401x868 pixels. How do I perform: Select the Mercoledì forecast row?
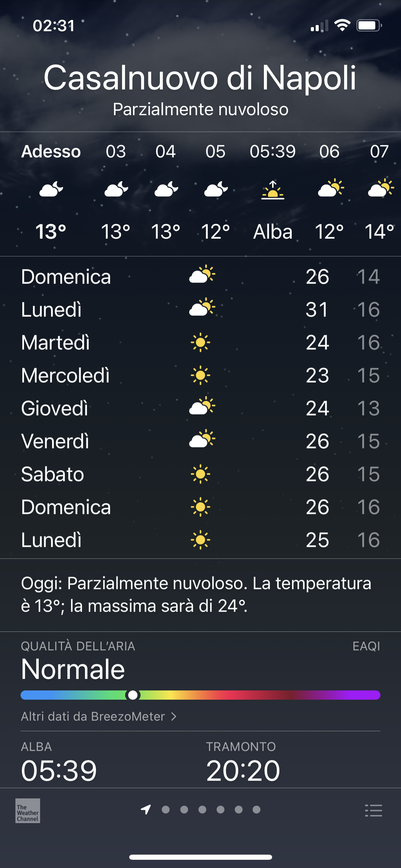(200, 375)
